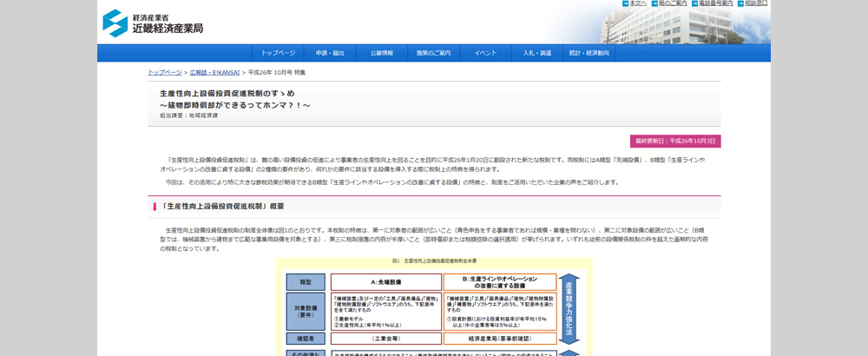Select the 統計・経済動向 navigation item
Viewport: 868px width, 356px height.
(x=589, y=53)
